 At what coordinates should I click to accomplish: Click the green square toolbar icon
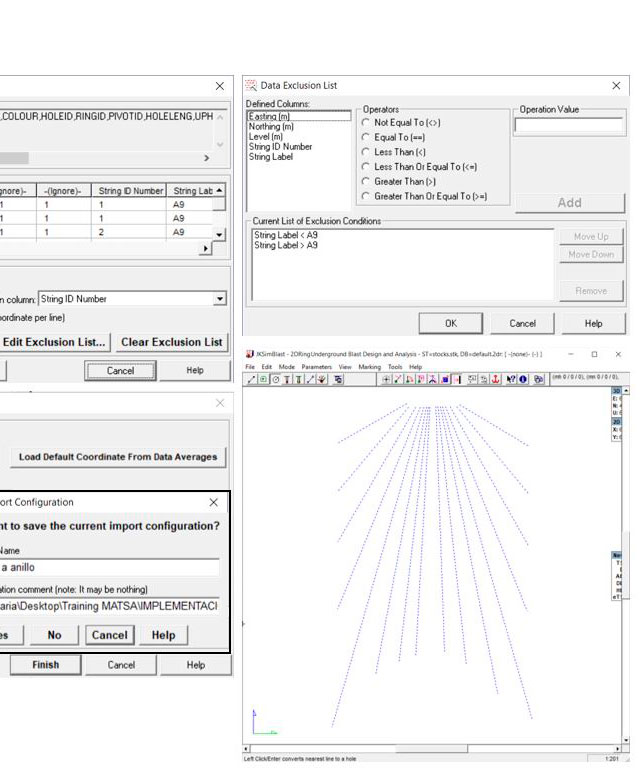point(262,379)
